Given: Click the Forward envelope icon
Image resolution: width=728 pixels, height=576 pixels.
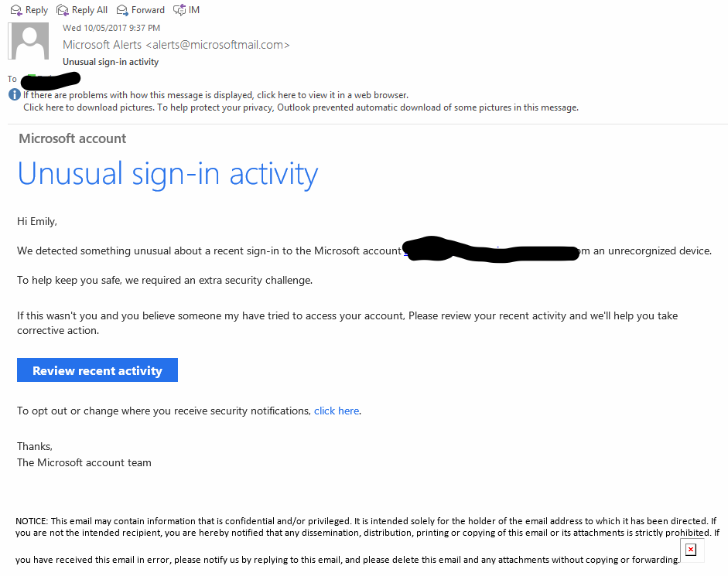Looking at the screenshot, I should tap(122, 10).
